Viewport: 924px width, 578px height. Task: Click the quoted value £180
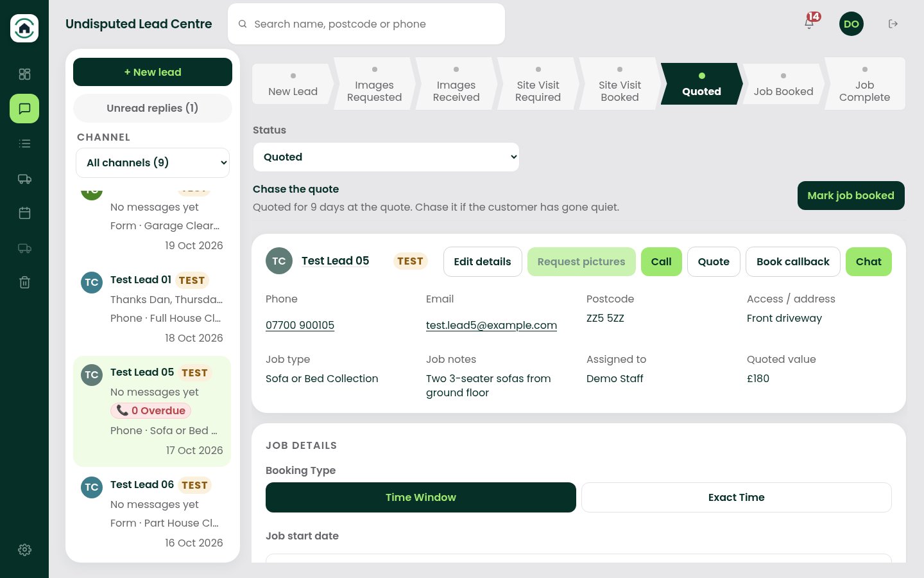pos(758,378)
